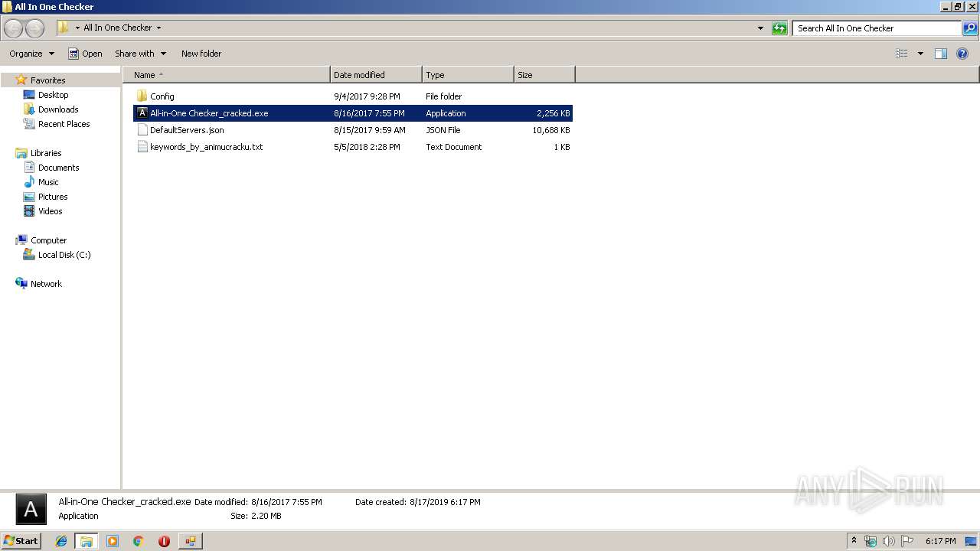Viewport: 980px width, 551px height.
Task: Sort by the Size column header
Action: 544,75
